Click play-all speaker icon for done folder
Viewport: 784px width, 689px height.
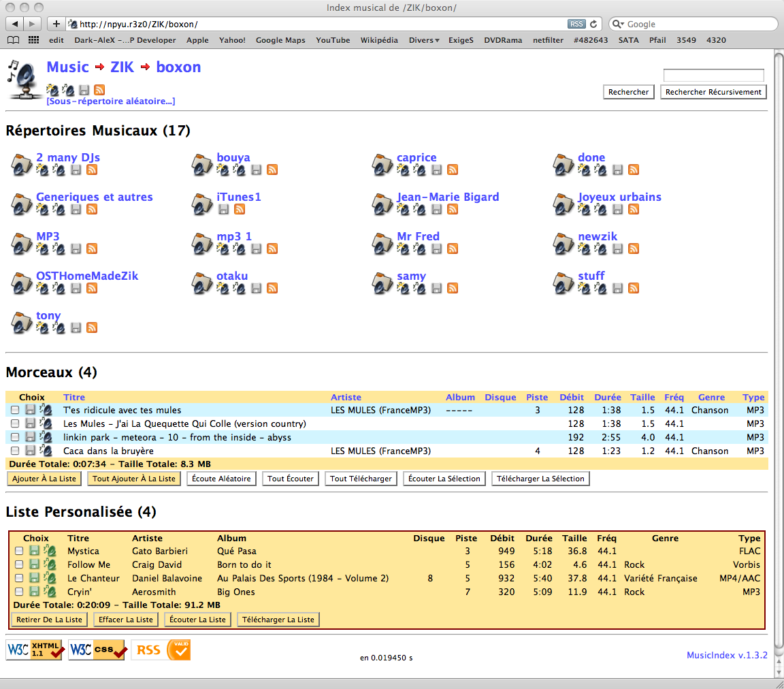600,170
